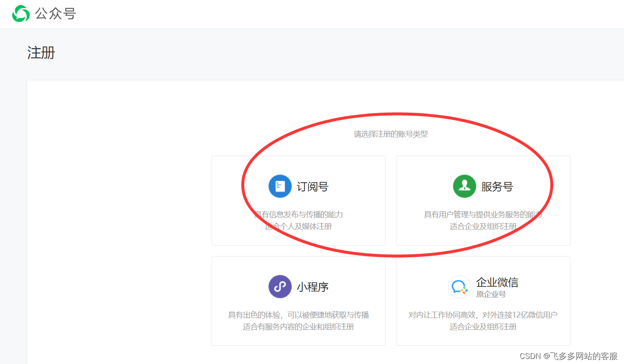624x364 pixels.
Task: Select the 订阅号 account type title
Action: tap(312, 186)
